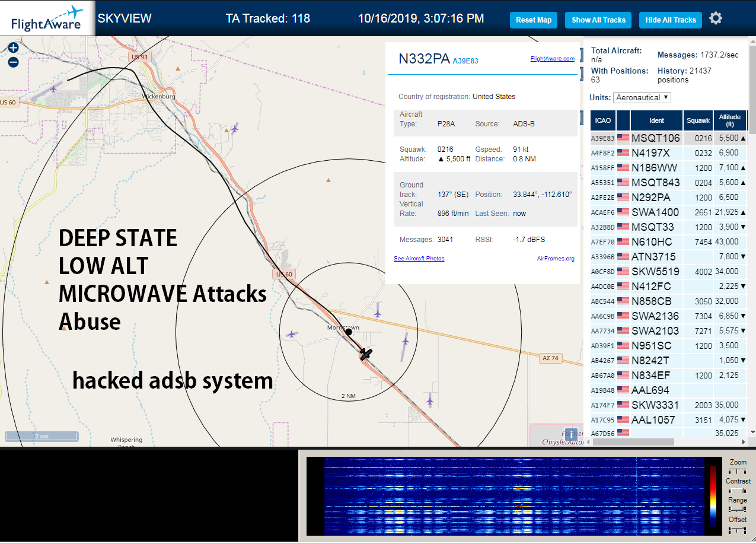Select the MSQT106 row in the aircraft table
Screen dimensions: 756x544
pos(668,138)
